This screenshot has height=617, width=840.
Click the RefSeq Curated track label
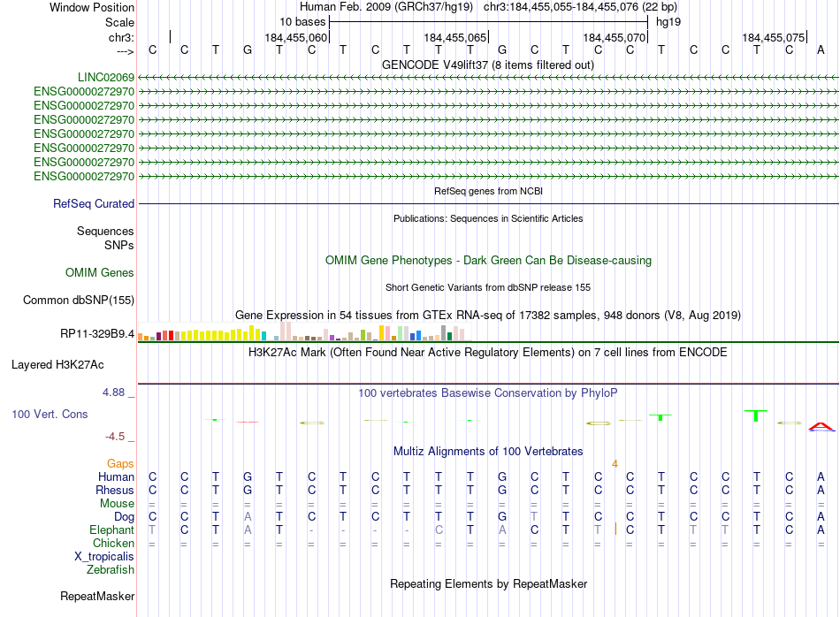(x=94, y=203)
